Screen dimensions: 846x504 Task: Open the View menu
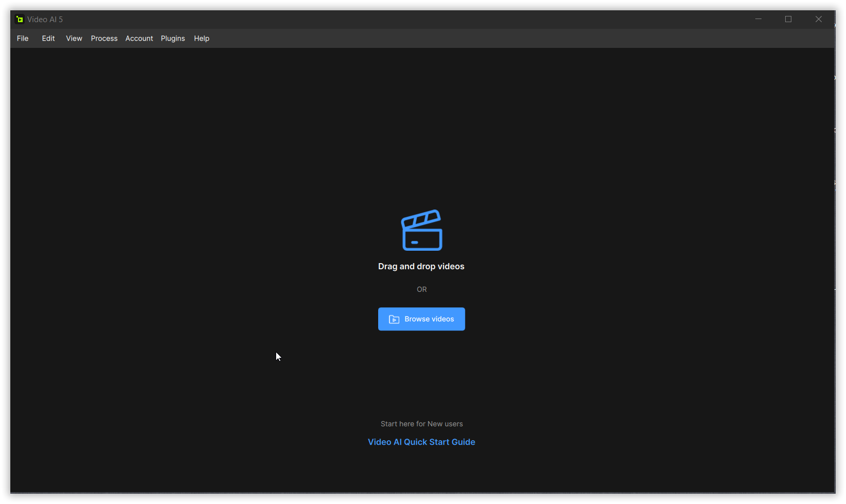pos(74,39)
